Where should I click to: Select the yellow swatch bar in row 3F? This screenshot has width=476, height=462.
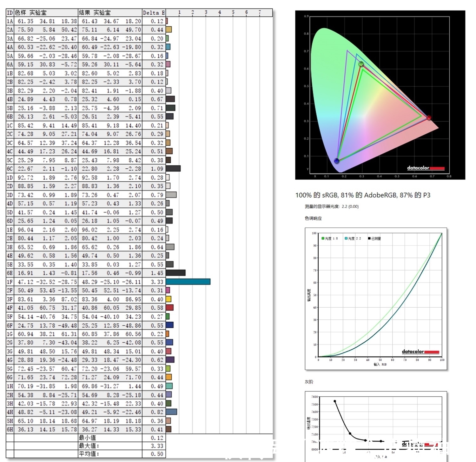169,299
